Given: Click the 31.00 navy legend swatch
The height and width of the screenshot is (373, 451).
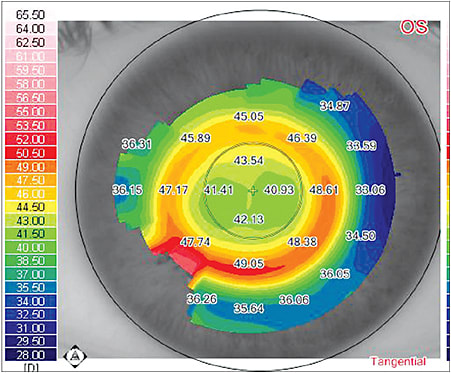Looking at the screenshot, I should click(x=31, y=328).
